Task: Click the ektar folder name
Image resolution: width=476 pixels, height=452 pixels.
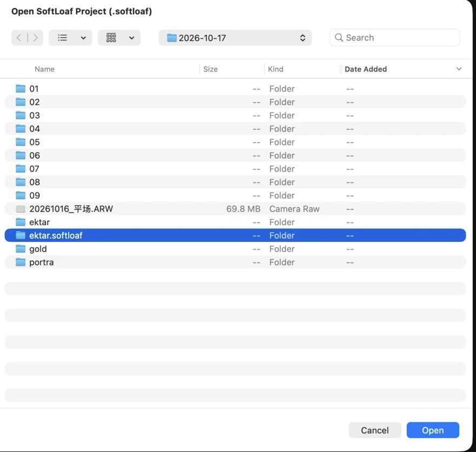Action: click(39, 222)
